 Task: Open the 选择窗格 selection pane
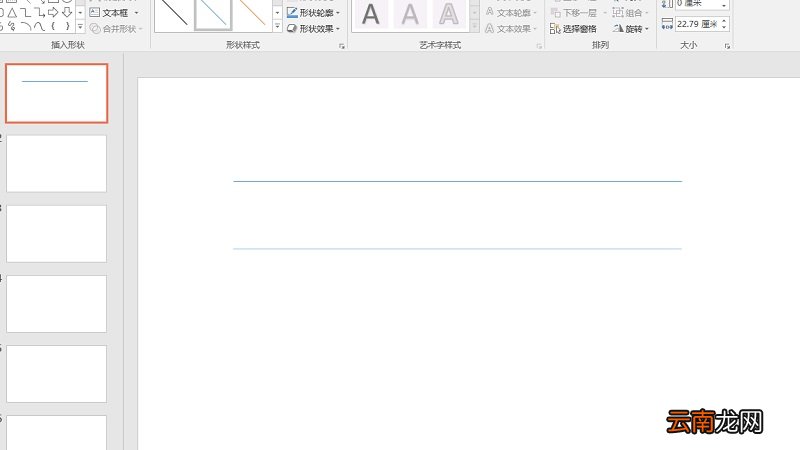[x=573, y=29]
